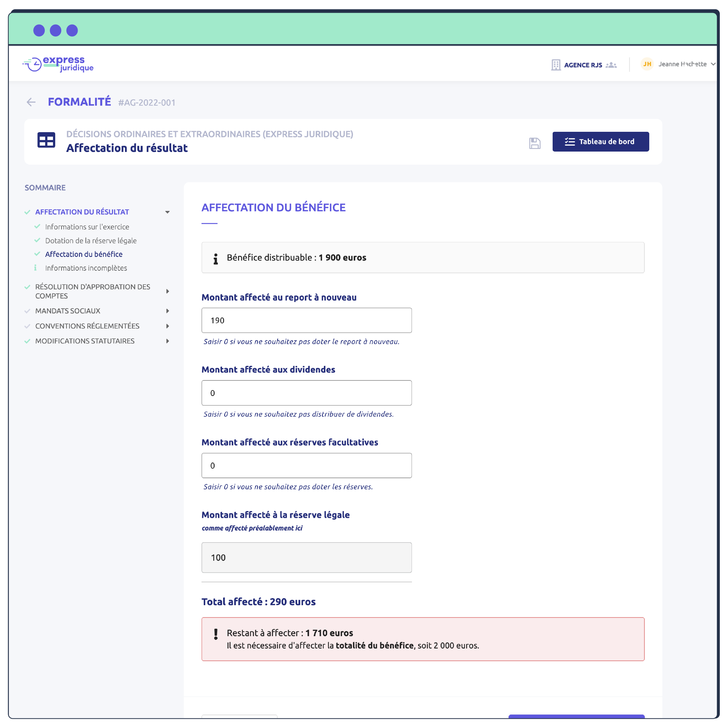
Task: Collapse the AFFECTATION DU RÉSULTAT section
Action: pyautogui.click(x=167, y=212)
